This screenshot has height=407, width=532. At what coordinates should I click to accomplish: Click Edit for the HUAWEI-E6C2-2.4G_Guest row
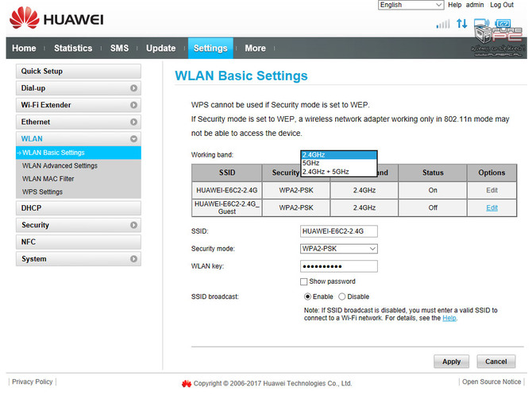click(x=492, y=208)
